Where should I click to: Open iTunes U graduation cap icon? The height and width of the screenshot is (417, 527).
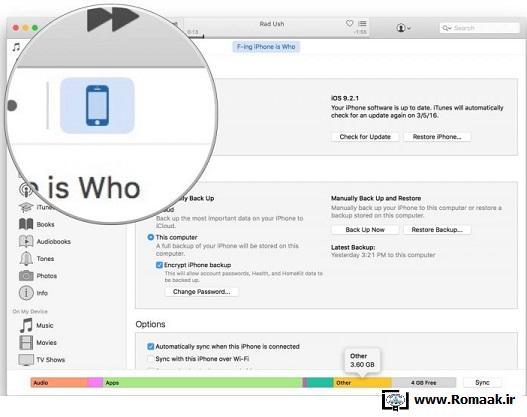point(26,207)
